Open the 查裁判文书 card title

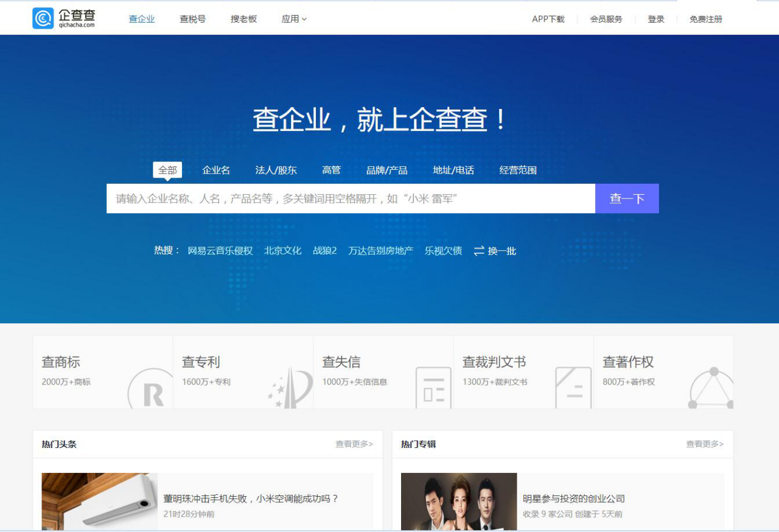(x=494, y=362)
